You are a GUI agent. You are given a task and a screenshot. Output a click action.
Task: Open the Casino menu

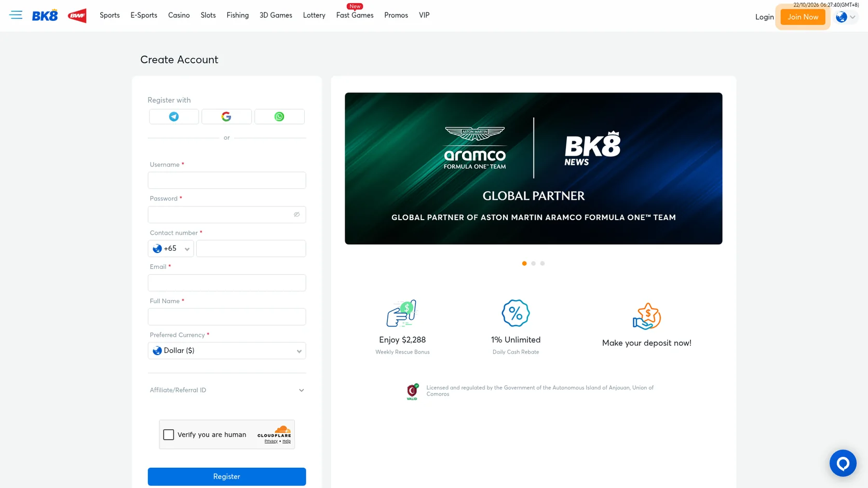click(179, 15)
